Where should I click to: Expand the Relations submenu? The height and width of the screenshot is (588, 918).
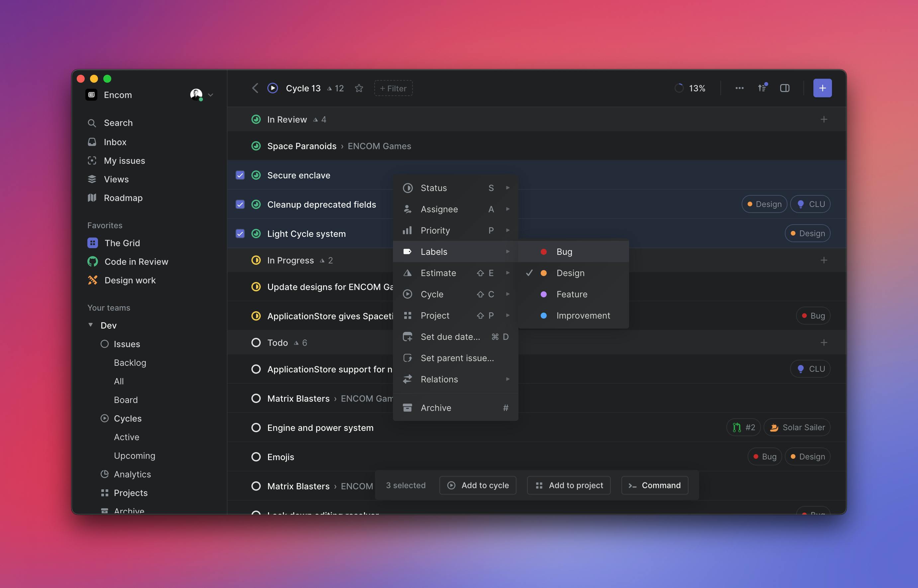point(456,379)
